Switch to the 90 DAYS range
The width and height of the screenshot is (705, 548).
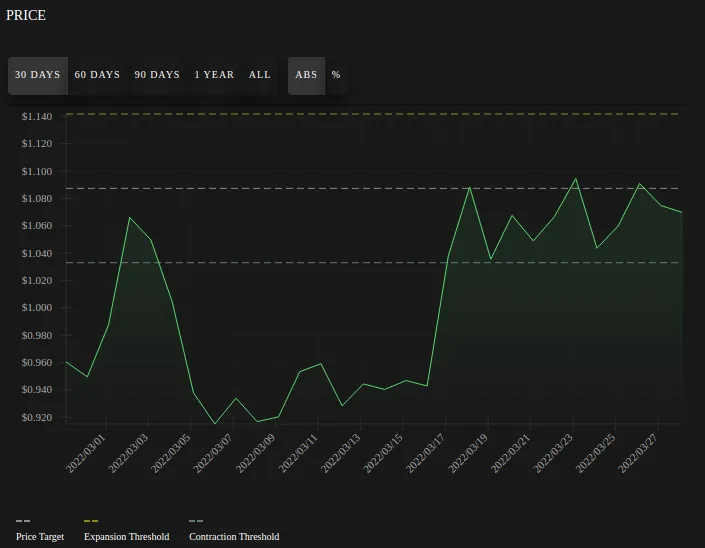coord(157,75)
